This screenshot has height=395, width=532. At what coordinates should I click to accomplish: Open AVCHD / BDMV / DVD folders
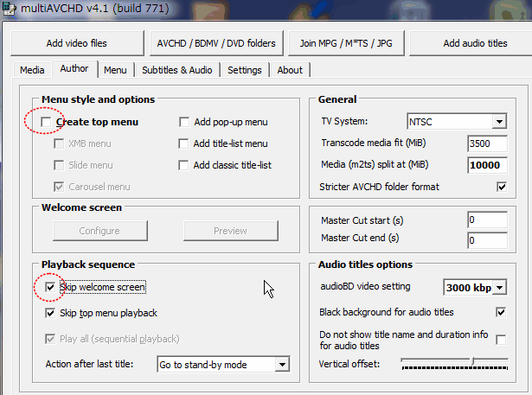215,43
